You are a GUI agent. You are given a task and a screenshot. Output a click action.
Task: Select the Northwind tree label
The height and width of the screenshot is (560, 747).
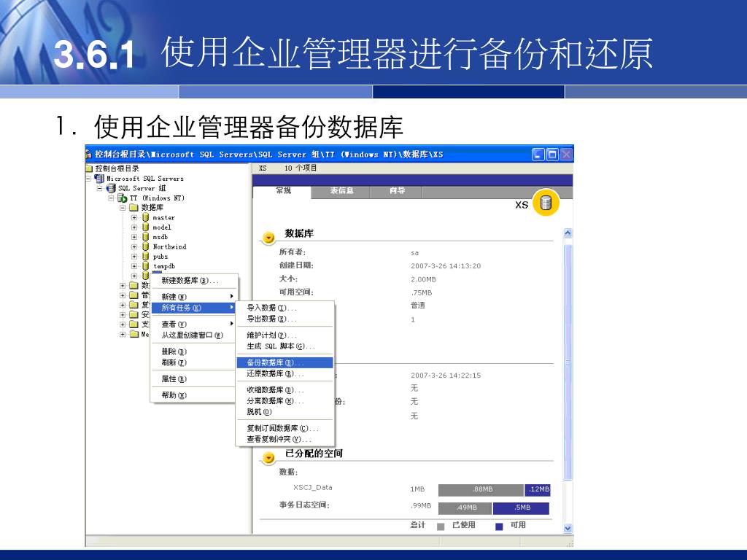(169, 246)
